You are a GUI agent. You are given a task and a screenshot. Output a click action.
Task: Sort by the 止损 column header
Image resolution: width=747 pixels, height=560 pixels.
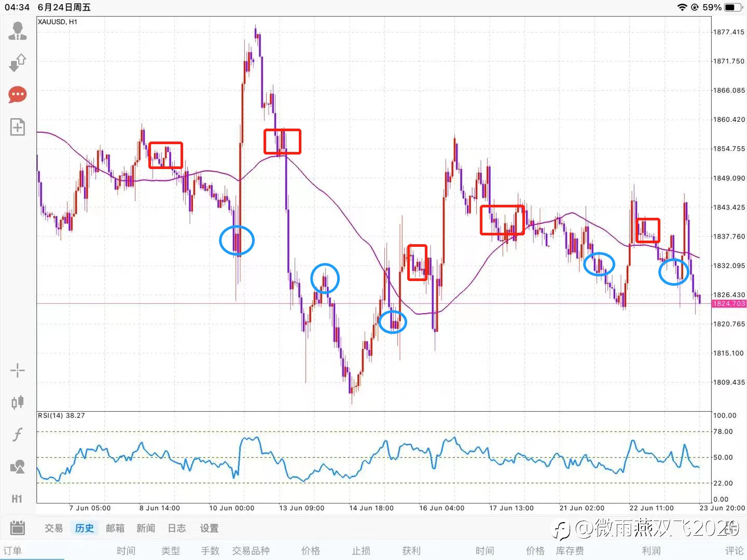[x=361, y=551]
